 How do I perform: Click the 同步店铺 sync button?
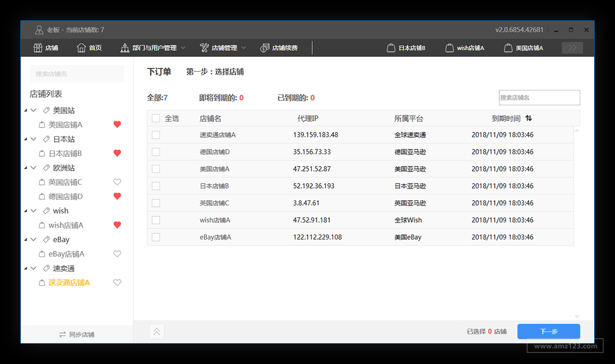pos(77,335)
